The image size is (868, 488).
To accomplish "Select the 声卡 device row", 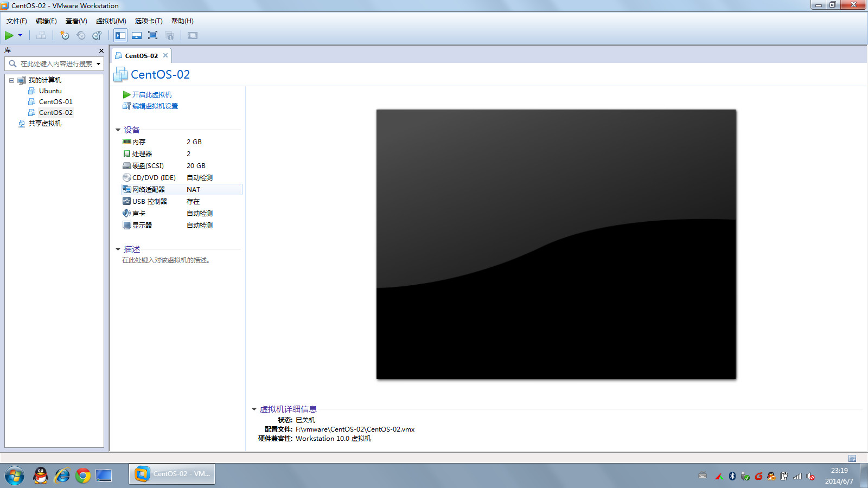I will click(181, 214).
